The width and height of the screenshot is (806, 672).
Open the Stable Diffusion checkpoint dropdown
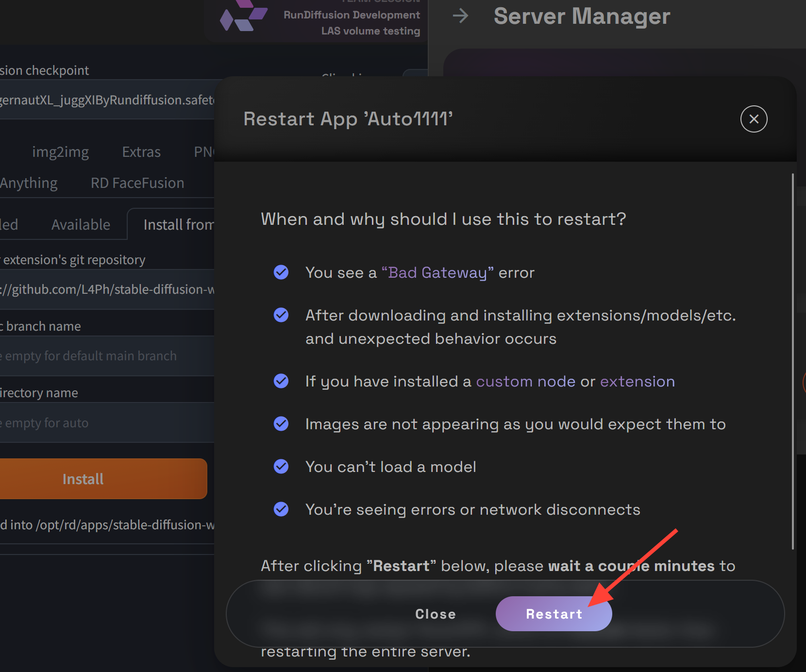107,100
